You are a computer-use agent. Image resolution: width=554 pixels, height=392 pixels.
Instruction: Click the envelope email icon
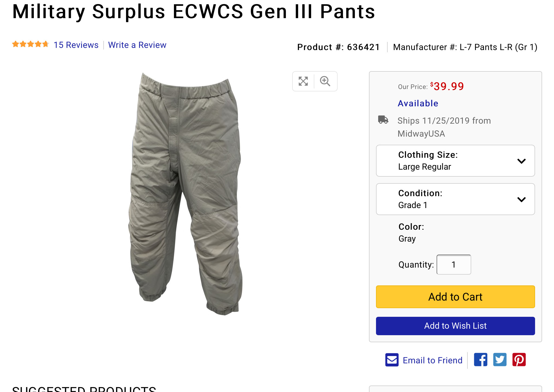(392, 360)
